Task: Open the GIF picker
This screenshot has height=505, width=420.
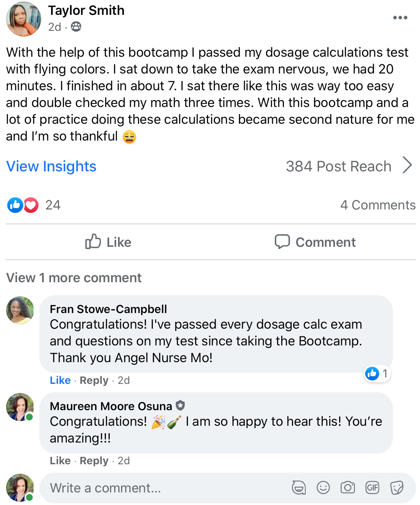Action: click(372, 487)
